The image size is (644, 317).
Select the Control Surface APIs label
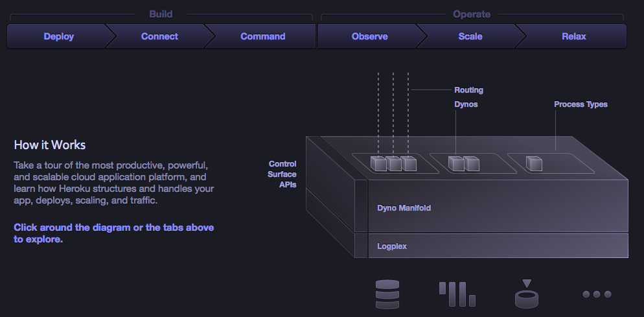(x=282, y=174)
